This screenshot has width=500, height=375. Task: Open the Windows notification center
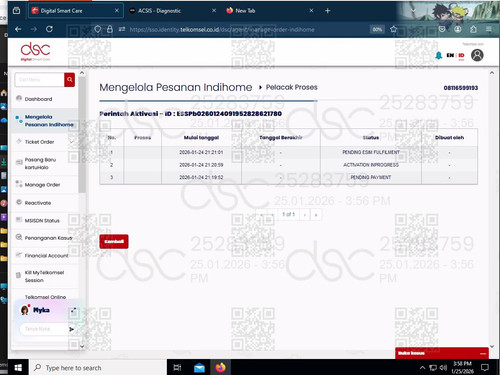tap(485, 367)
